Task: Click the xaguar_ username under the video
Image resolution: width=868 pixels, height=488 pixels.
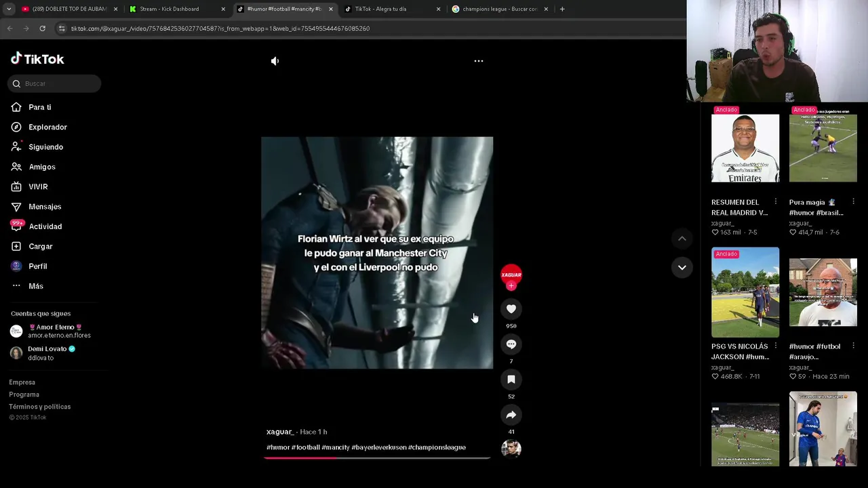Action: pos(279,432)
